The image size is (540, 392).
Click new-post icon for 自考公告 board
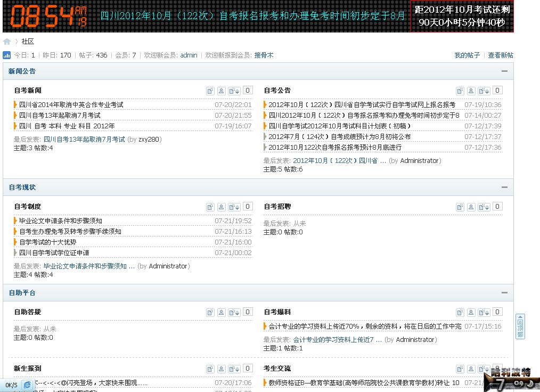460,91
